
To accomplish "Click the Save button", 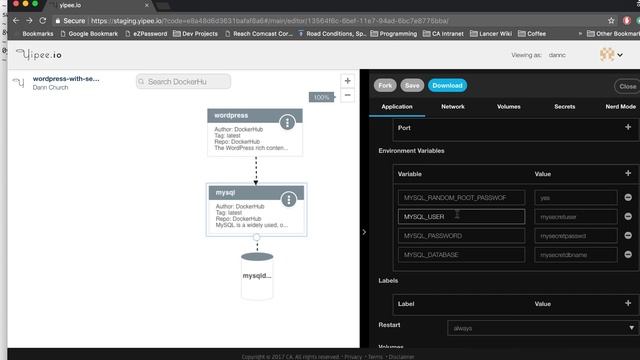I will [x=412, y=85].
